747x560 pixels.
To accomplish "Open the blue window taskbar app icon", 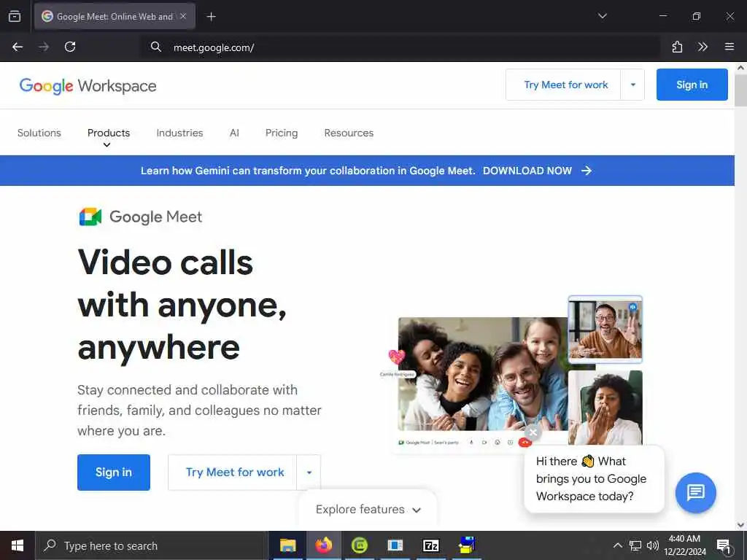I will point(395,545).
